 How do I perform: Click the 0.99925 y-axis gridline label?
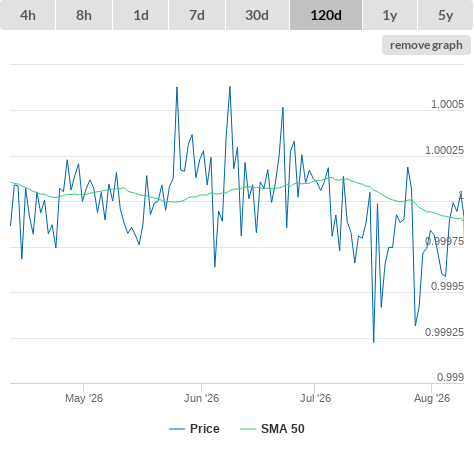point(444,332)
